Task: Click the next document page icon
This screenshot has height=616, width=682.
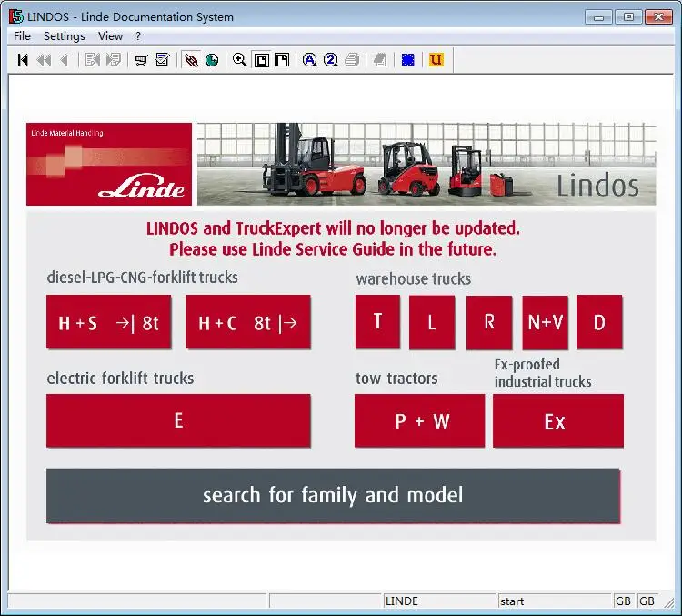Action: pos(114,60)
